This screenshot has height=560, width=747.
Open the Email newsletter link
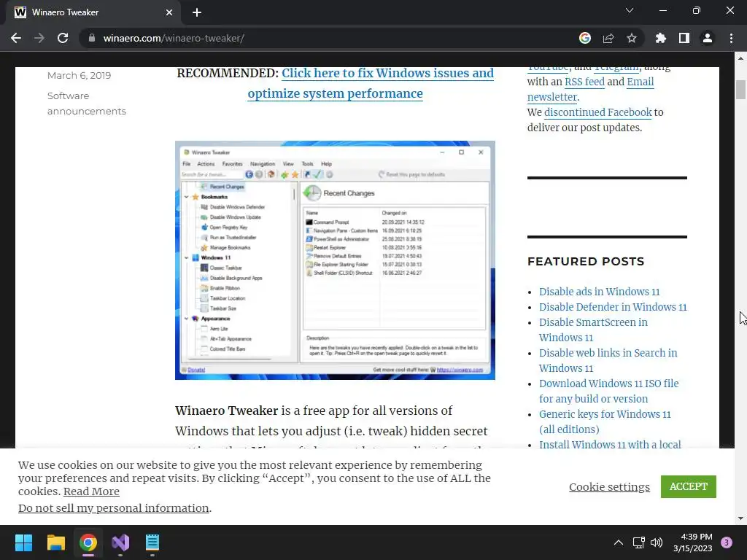click(591, 89)
